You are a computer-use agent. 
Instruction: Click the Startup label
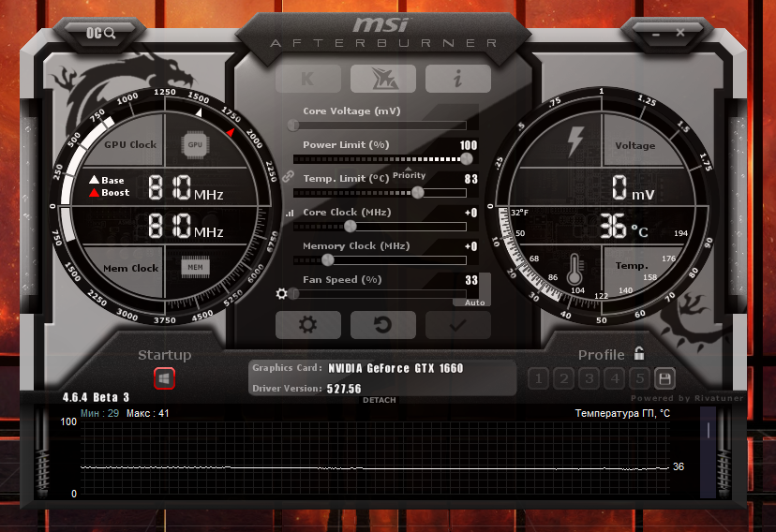[165, 354]
